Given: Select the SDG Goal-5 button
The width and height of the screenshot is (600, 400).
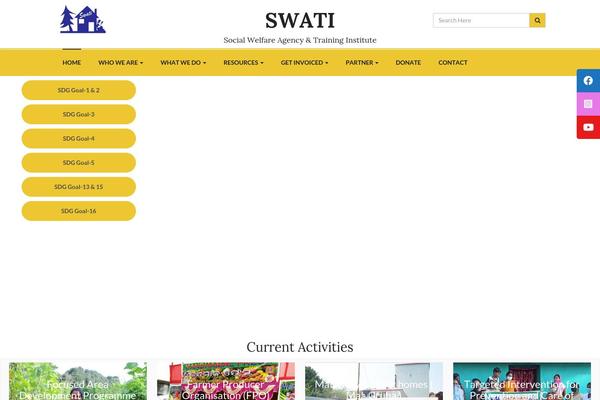Looking at the screenshot, I should (79, 163).
